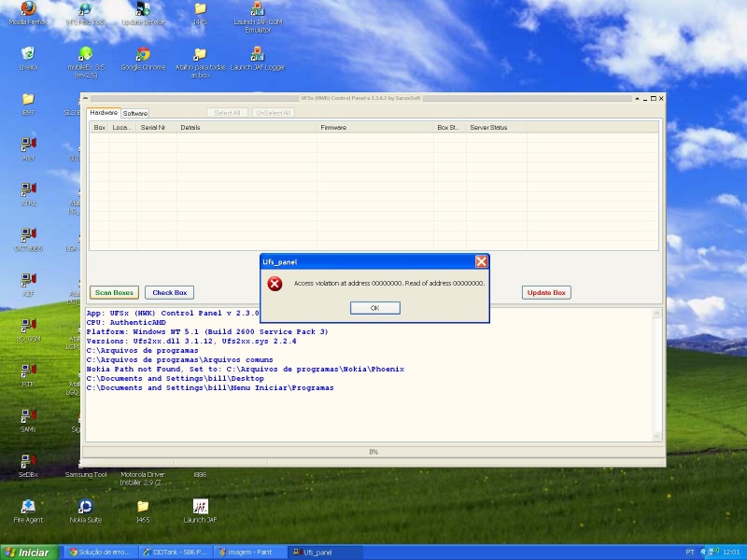Click the 12:01 system clock
The height and width of the screenshot is (560, 747).
[731, 553]
